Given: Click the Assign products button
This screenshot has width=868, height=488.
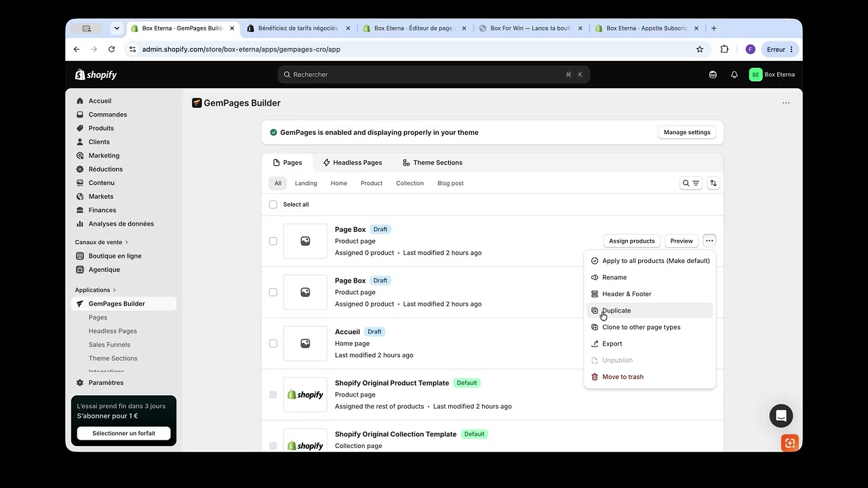Looking at the screenshot, I should [x=631, y=241].
